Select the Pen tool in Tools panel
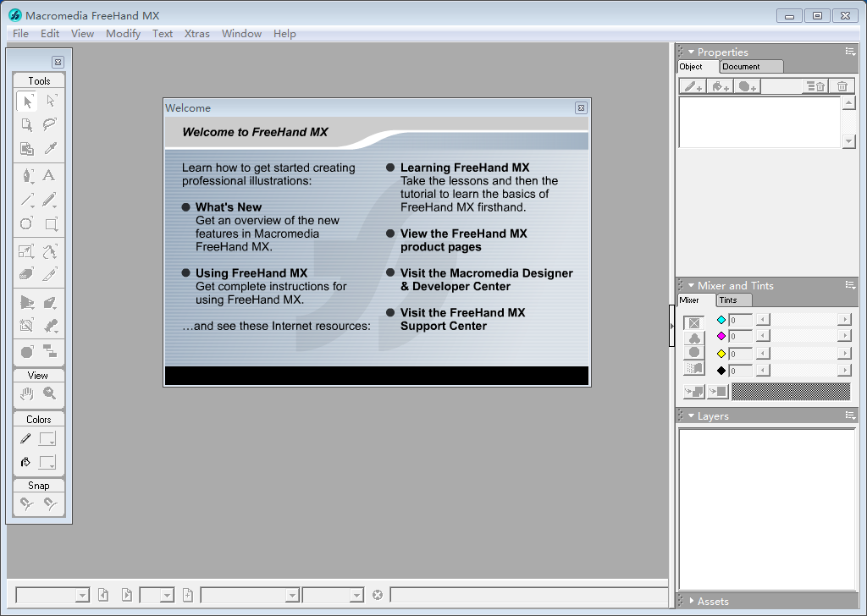 pos(27,175)
